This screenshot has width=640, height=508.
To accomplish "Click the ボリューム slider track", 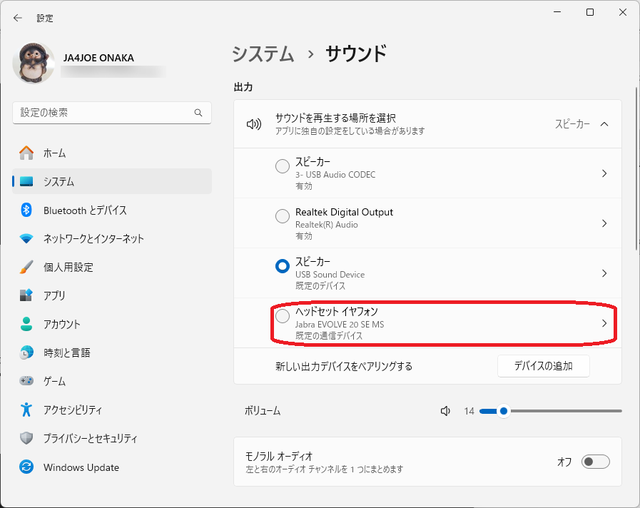I will click(x=551, y=411).
